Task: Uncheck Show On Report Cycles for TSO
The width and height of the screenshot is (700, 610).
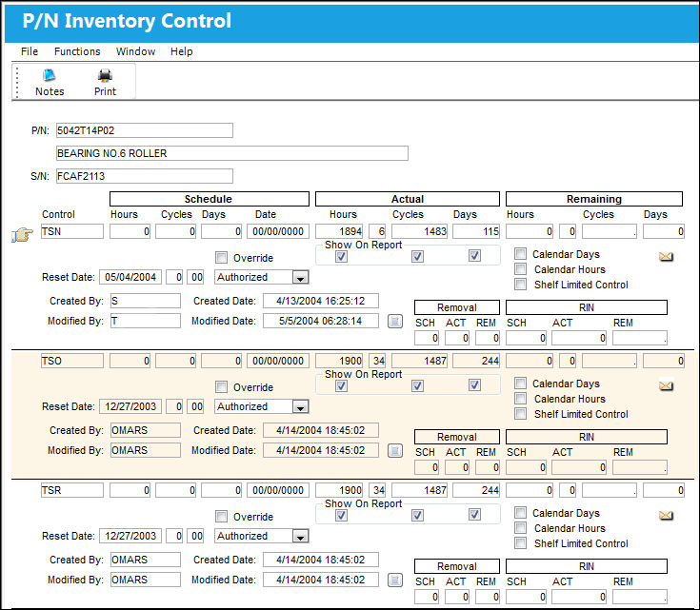Action: 417,385
